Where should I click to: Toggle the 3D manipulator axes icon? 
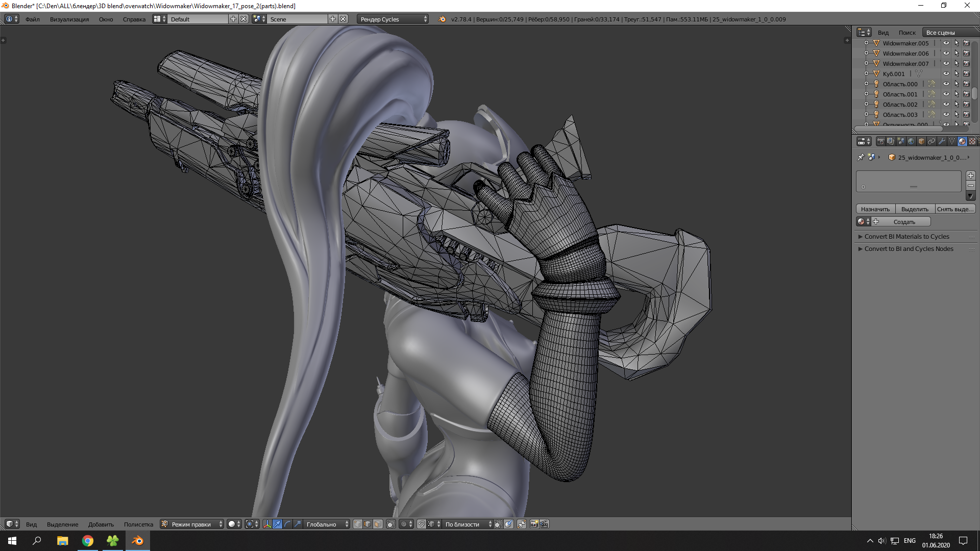pos(267,524)
